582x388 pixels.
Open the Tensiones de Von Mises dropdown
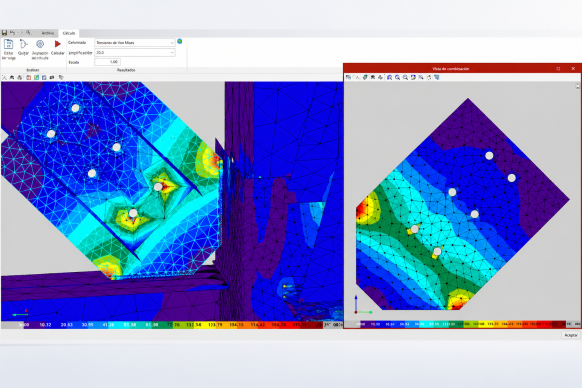pos(135,43)
